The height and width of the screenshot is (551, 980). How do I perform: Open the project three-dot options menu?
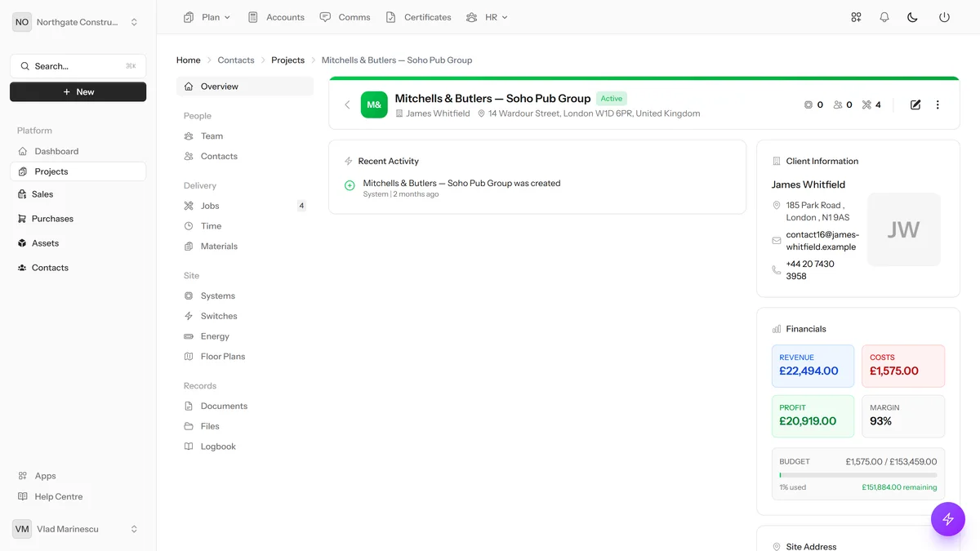click(x=938, y=104)
